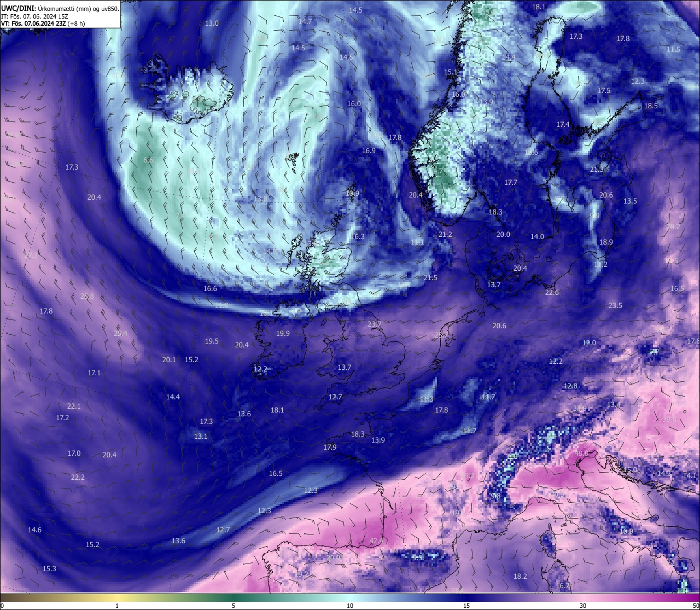Click the map value 15.1
The image size is (700, 610).
451,72
